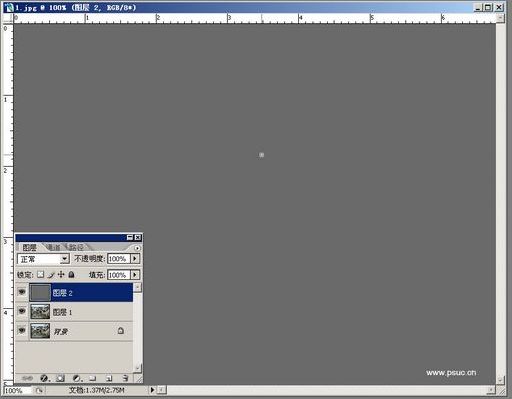Expand the opacity 不透明度 slider arrow
Viewport: 512px width, 399px height.
[x=135, y=259]
